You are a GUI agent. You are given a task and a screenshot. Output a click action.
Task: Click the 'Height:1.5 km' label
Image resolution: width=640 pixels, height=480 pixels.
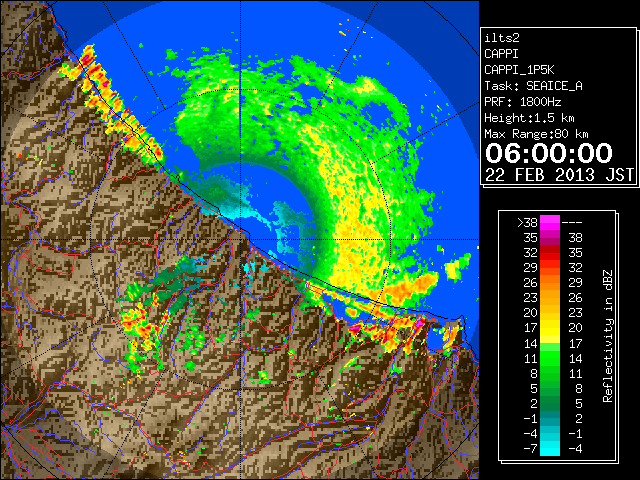point(529,118)
